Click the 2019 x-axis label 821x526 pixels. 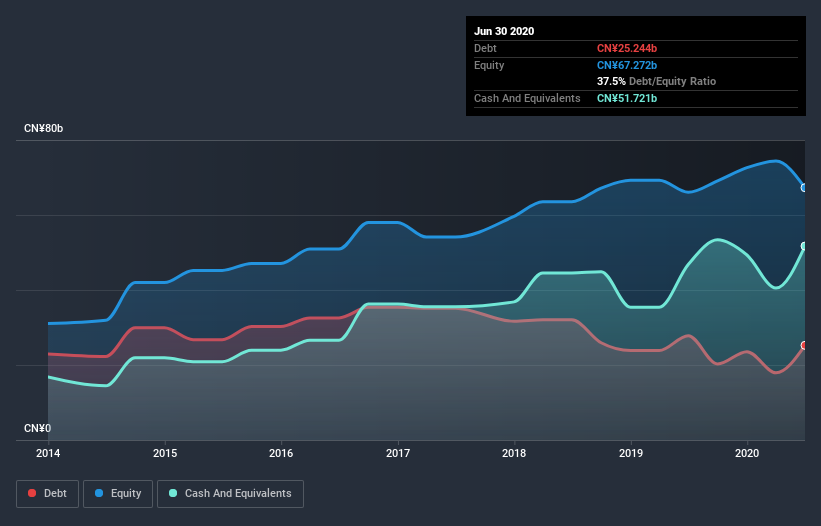[x=631, y=453]
